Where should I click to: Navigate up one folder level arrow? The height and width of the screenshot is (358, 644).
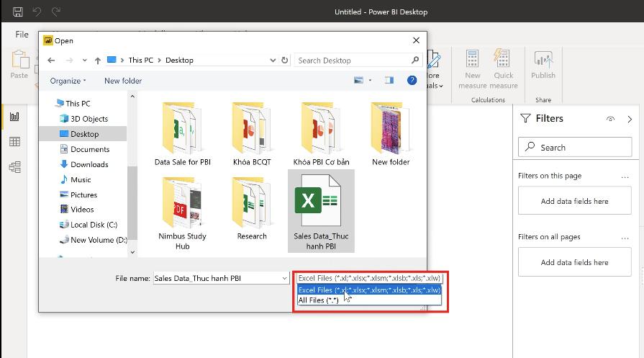97,61
